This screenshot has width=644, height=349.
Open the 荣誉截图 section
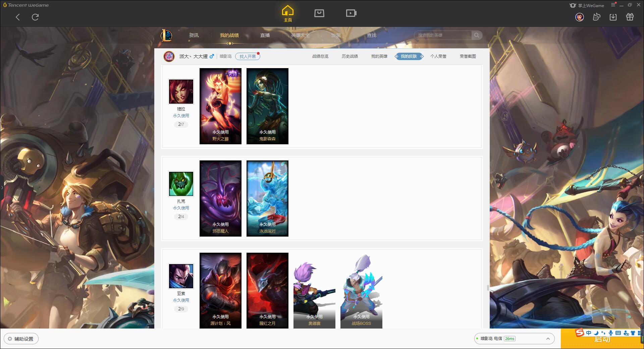[468, 56]
